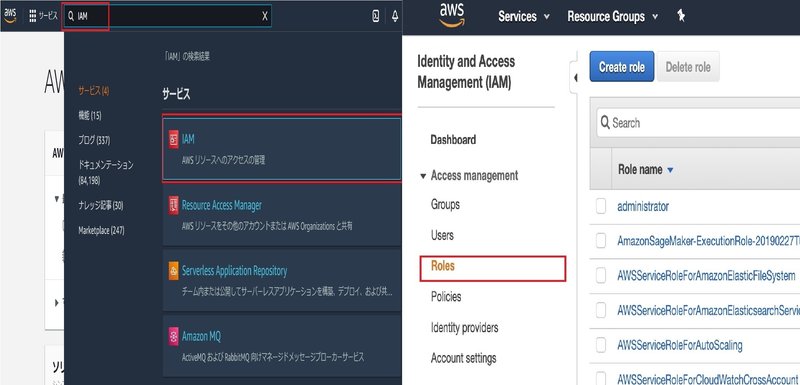The height and width of the screenshot is (385, 800).
Task: Check AWSServiceRoleForAmazonElasticsearchService checkbox
Action: [x=601, y=310]
